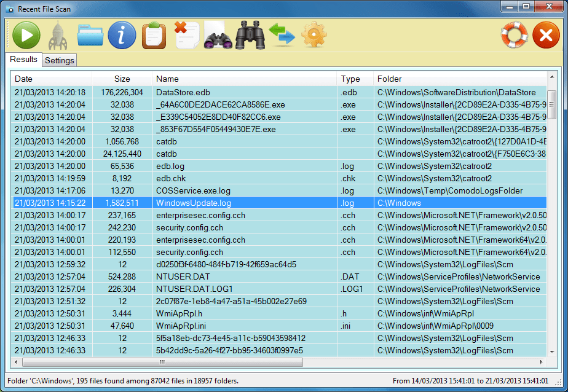
Task: Click the green-blue arrows refresh icon
Action: pos(282,35)
